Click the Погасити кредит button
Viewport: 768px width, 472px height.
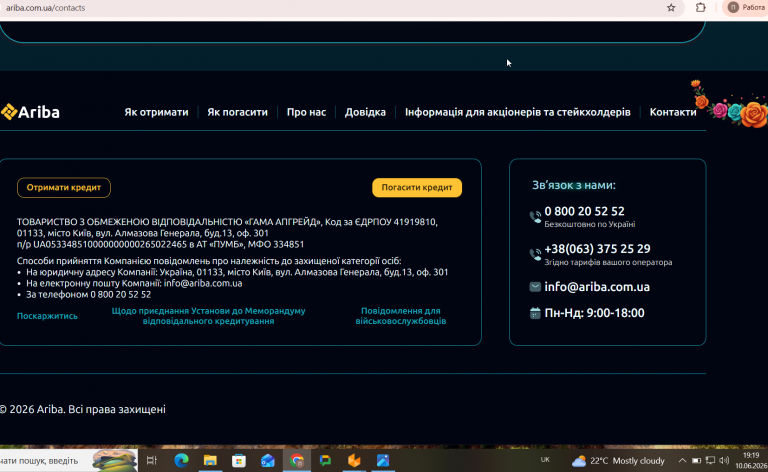click(417, 188)
